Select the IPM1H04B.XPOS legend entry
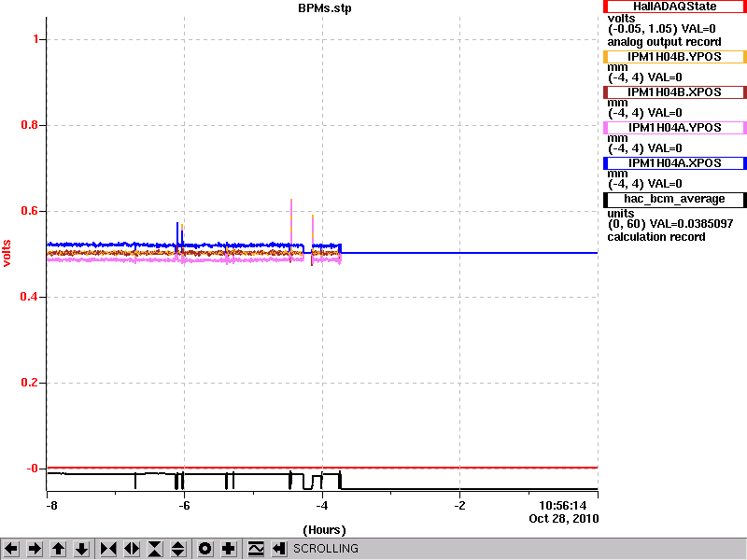 [674, 91]
